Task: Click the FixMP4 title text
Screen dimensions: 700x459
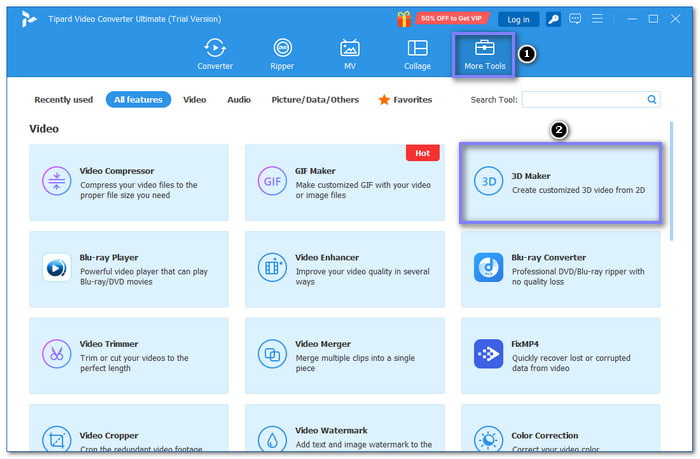Action: (x=525, y=344)
